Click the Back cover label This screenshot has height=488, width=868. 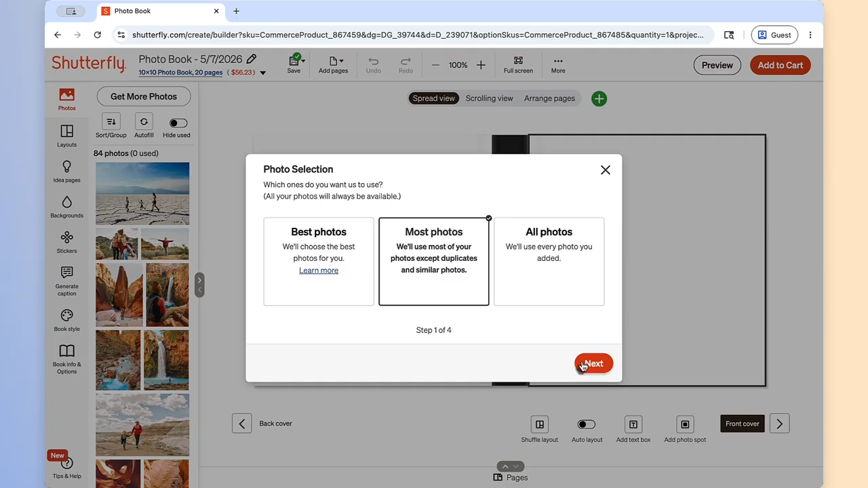click(275, 424)
